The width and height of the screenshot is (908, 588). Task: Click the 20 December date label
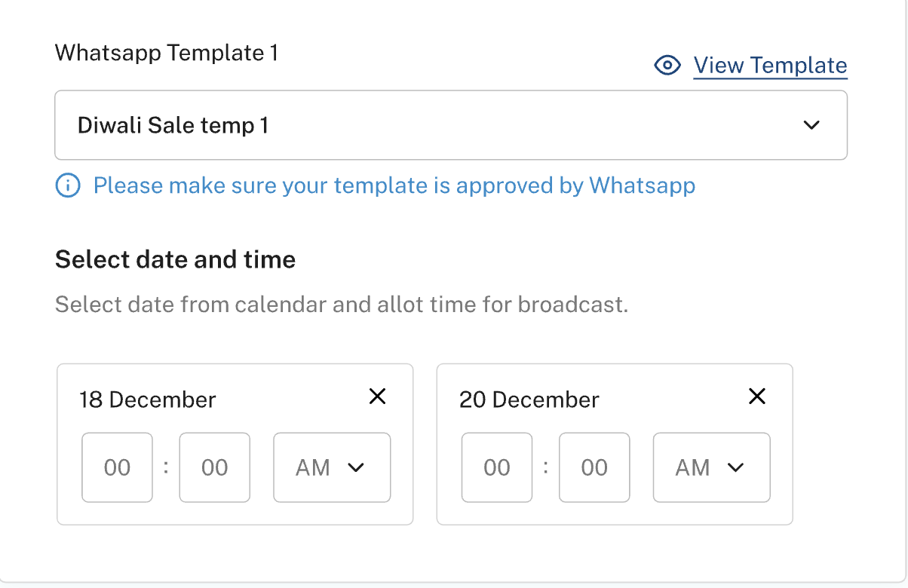(529, 400)
